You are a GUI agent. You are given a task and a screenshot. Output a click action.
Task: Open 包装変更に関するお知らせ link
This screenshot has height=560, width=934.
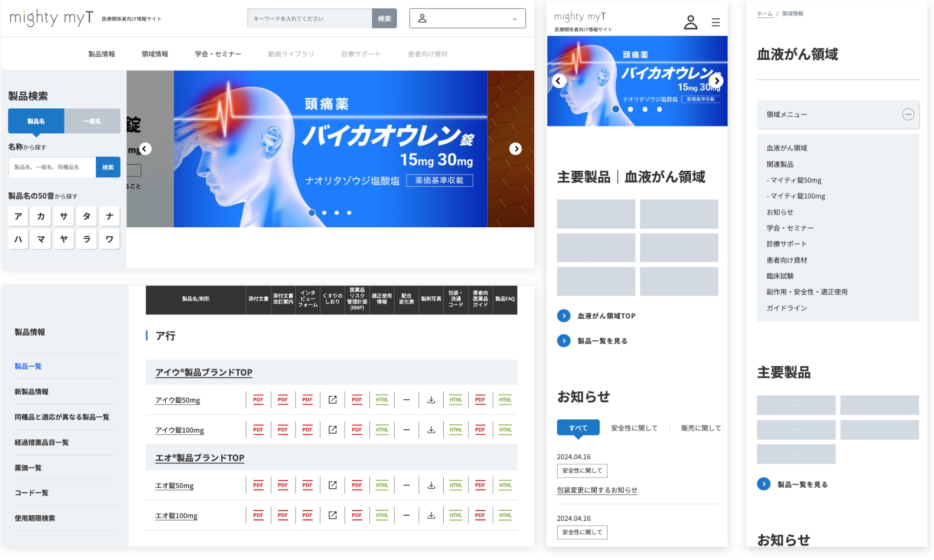point(597,490)
